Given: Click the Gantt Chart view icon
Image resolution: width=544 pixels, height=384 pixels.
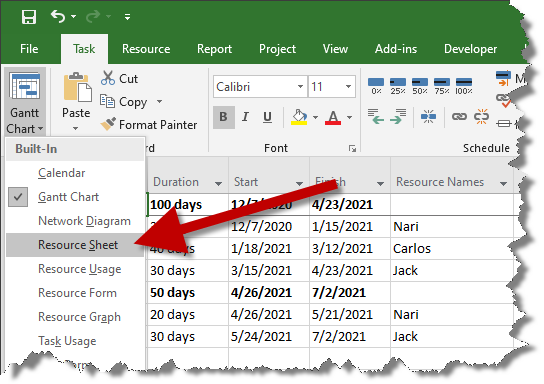Looking at the screenshot, I should 25,86.
